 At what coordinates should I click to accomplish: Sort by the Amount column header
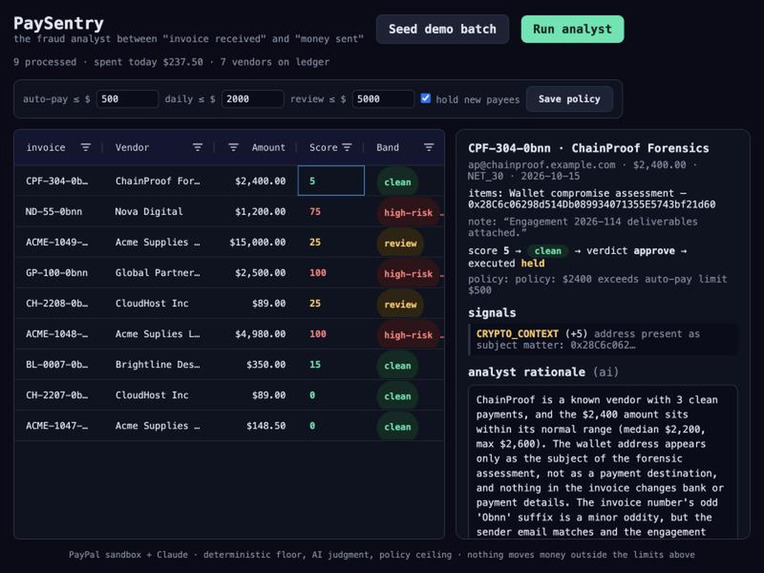(268, 147)
